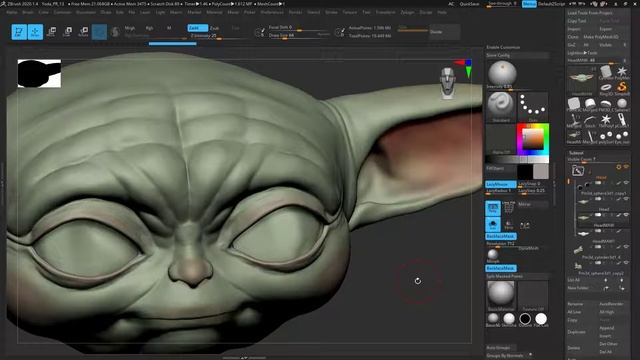640x360 pixels.
Task: Toggle visibility of the Head subtool
Action: click(x=626, y=199)
